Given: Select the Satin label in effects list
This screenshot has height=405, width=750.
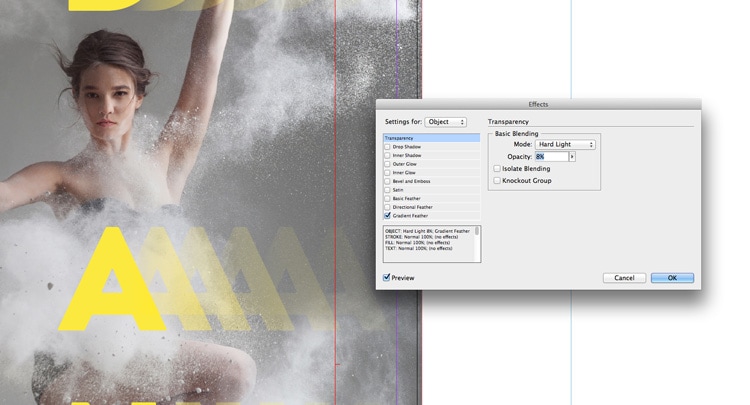Looking at the screenshot, I should pyautogui.click(x=398, y=190).
